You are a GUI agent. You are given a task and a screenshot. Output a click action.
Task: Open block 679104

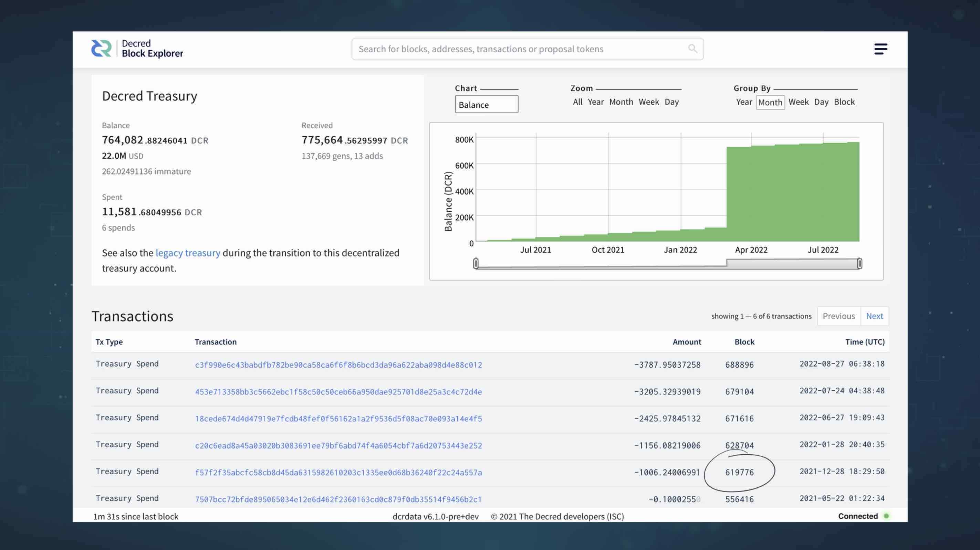coord(739,392)
